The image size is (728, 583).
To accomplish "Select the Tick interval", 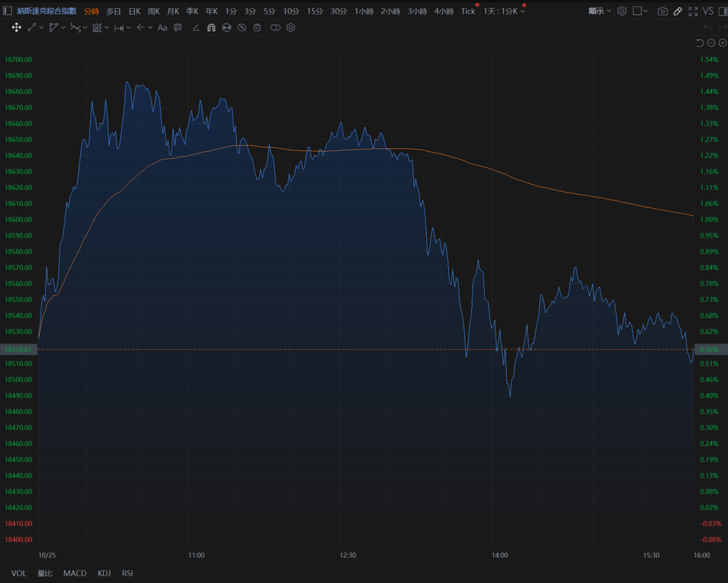I will 468,11.
